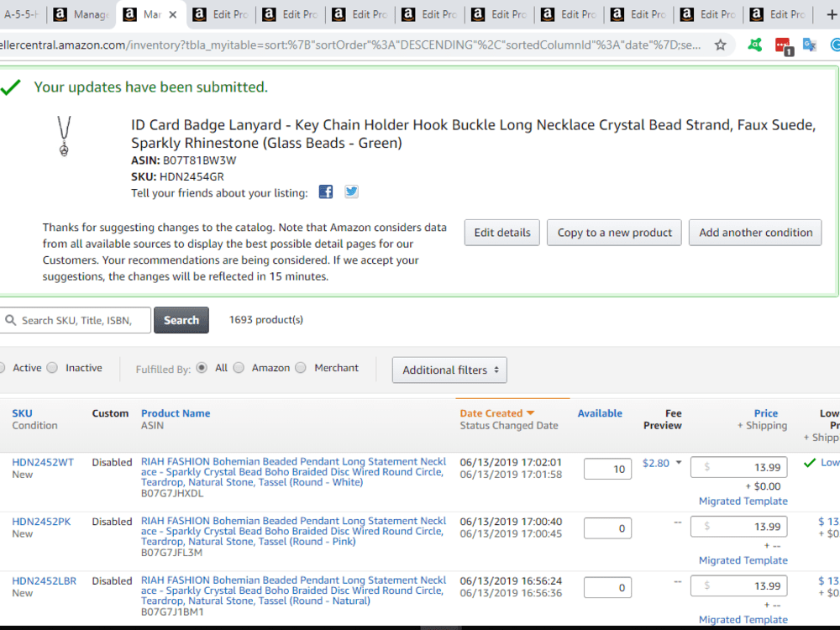
Task: Sort by SKU column header
Action: (22, 413)
